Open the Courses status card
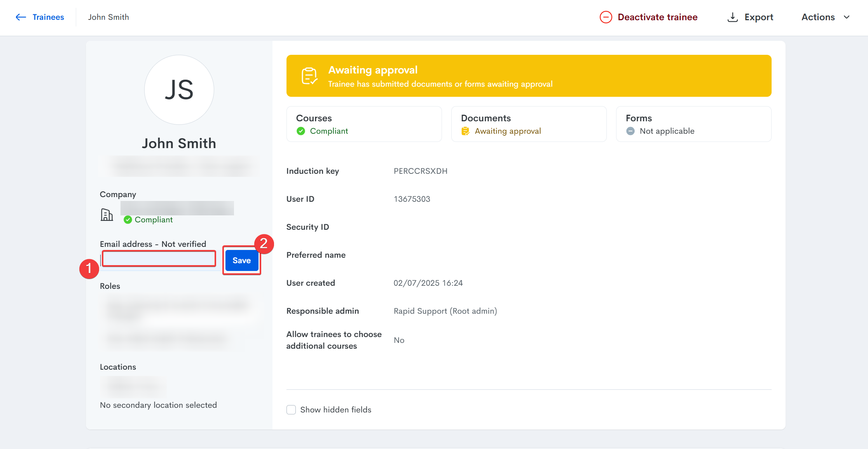Screen dimensions: 868x449 point(364,124)
